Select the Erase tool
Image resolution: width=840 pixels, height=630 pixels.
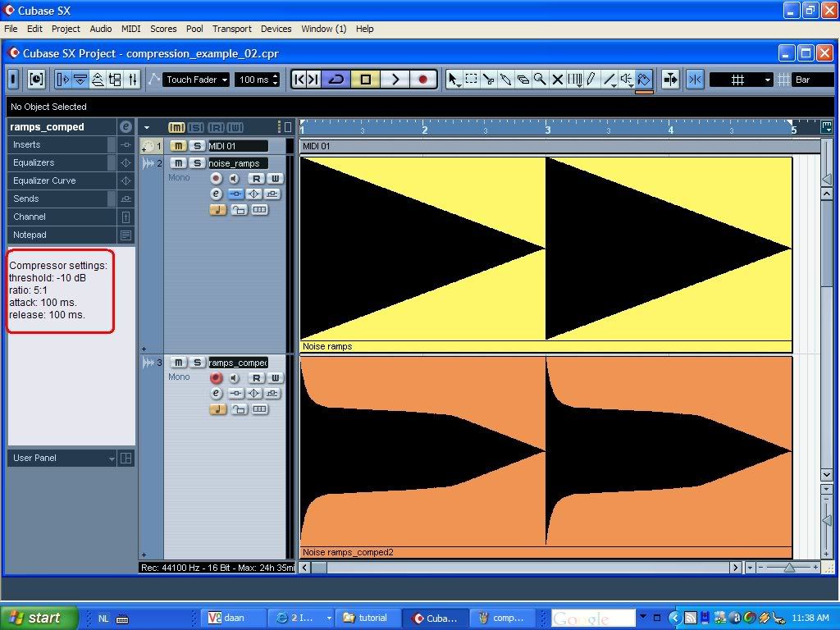point(523,80)
